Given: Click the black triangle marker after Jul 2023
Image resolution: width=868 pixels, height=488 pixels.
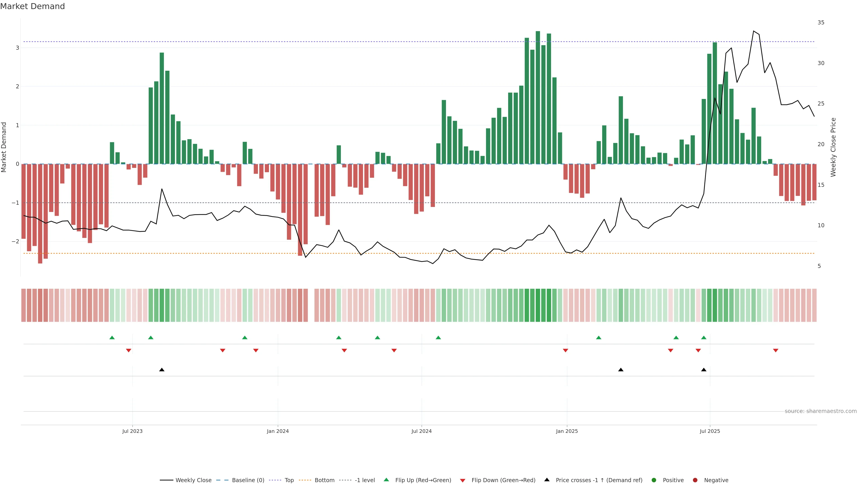Looking at the screenshot, I should 162,370.
